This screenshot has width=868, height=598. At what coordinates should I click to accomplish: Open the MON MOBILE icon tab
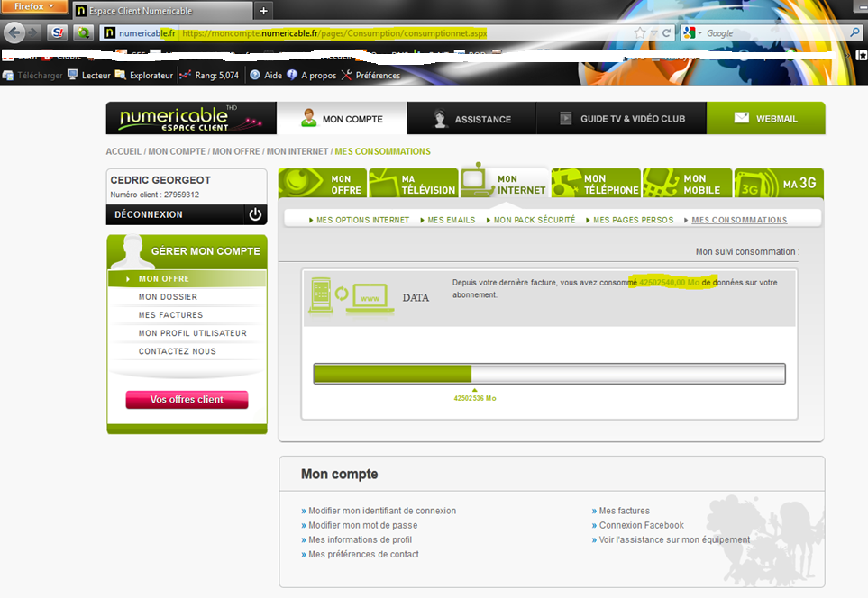tap(687, 183)
